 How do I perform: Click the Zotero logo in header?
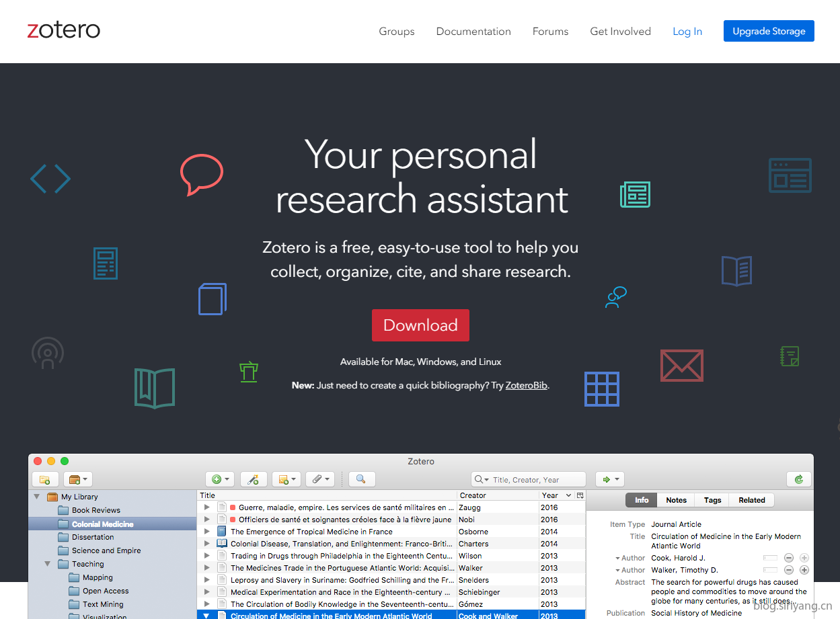coord(63,30)
